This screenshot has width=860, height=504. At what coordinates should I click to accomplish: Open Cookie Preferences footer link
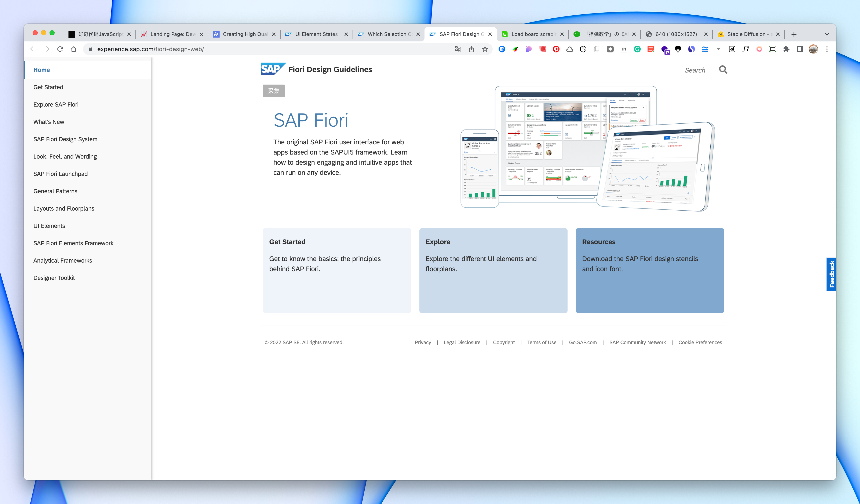point(700,342)
